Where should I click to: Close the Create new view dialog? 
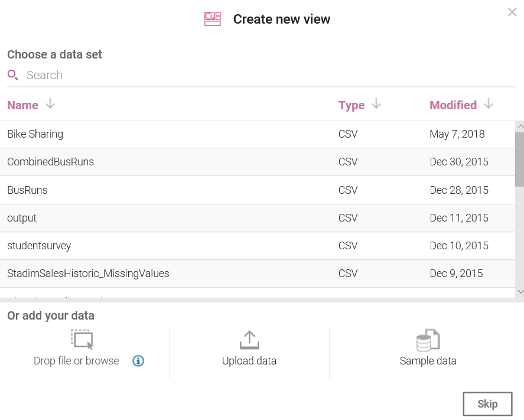pos(512,12)
